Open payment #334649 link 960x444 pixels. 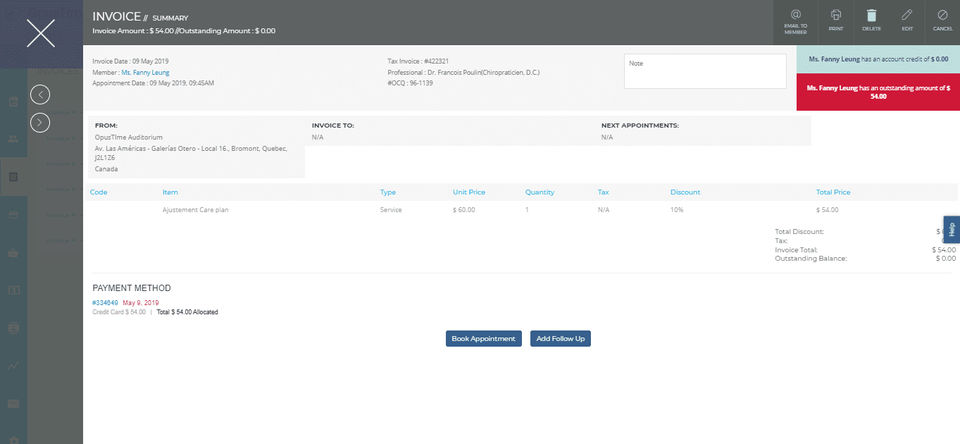coord(105,303)
